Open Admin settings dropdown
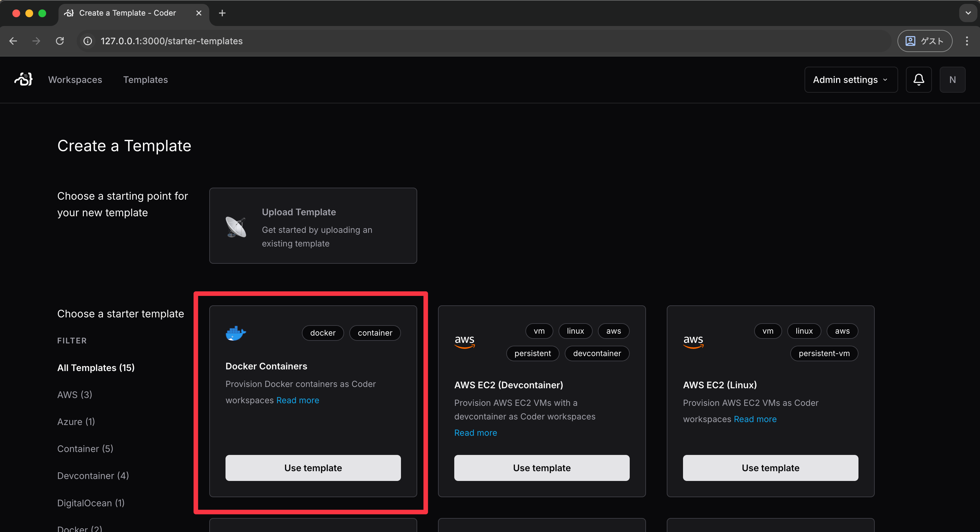The width and height of the screenshot is (980, 532). coord(851,80)
